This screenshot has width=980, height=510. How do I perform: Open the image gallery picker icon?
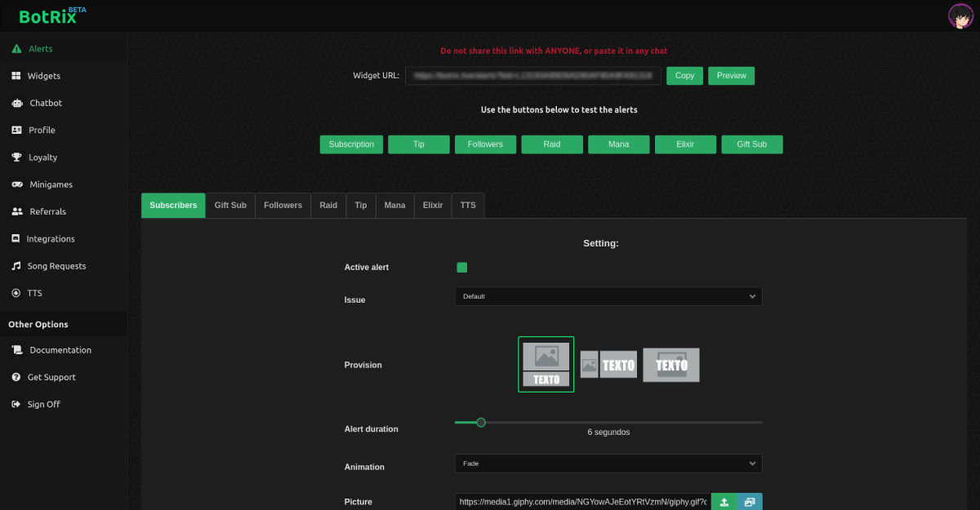click(x=748, y=501)
